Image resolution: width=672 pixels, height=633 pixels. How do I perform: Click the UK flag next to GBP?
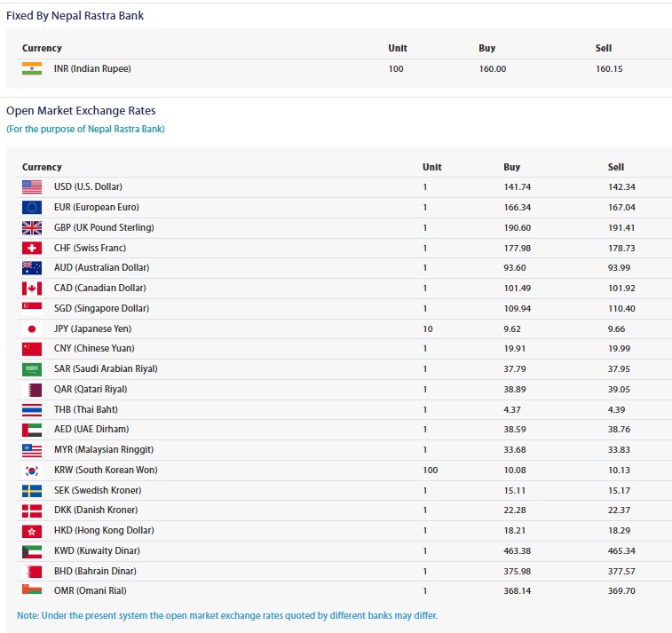[32, 227]
